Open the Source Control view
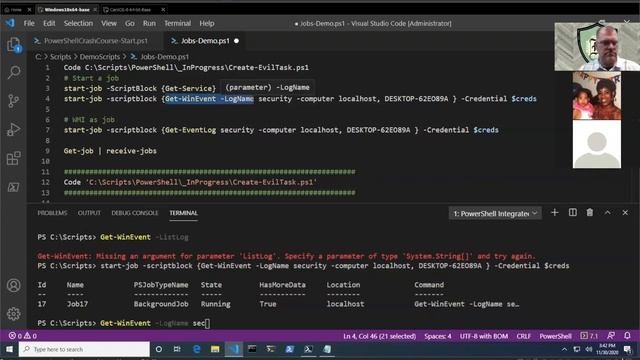This screenshot has height=360, width=640. point(13,101)
